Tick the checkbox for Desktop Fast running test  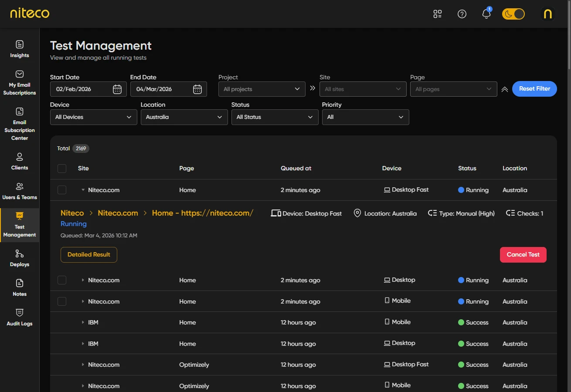coord(62,190)
